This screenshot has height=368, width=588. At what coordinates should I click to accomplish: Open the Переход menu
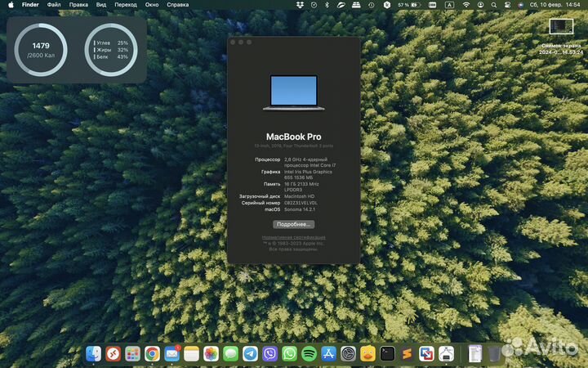[126, 5]
